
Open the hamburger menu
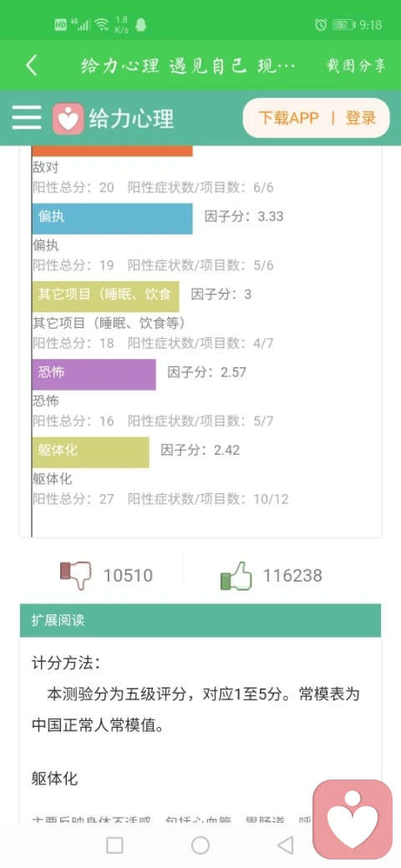click(27, 118)
